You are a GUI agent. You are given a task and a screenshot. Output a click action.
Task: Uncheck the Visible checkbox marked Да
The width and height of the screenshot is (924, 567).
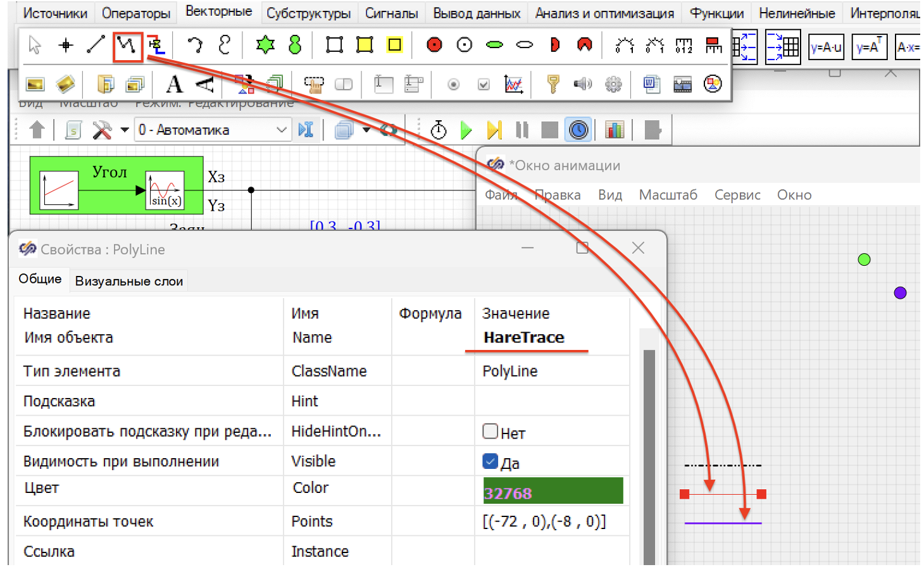(490, 461)
